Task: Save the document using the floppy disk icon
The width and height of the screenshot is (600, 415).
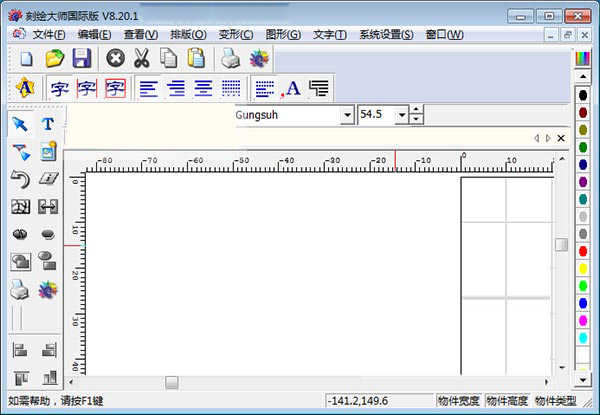Action: (81, 59)
